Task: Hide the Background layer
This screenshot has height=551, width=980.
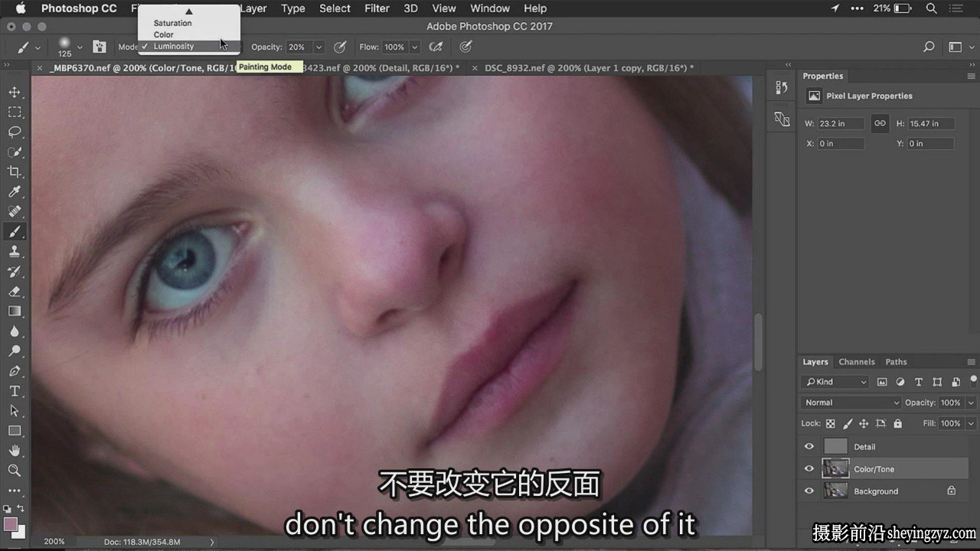Action: 809,491
